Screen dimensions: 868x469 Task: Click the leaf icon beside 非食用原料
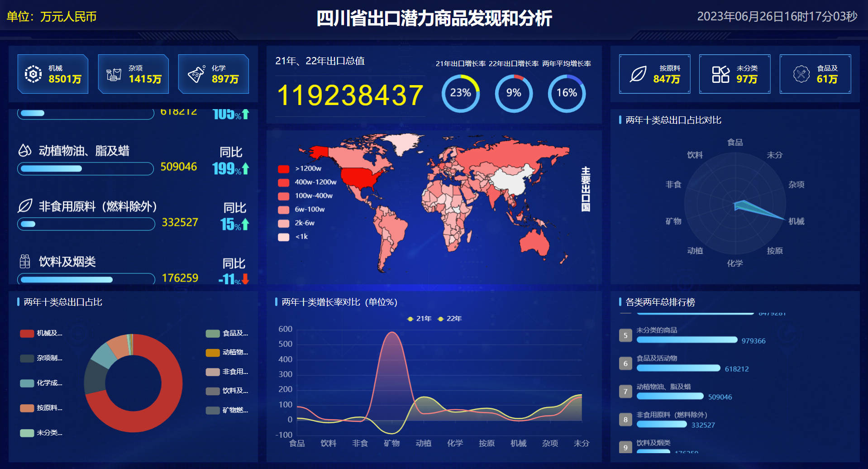pos(25,206)
